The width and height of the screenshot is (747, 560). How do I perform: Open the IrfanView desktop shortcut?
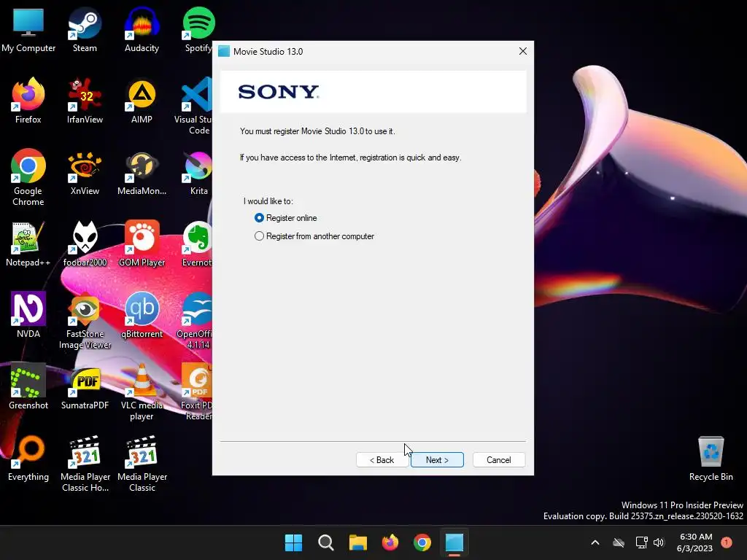[85, 101]
